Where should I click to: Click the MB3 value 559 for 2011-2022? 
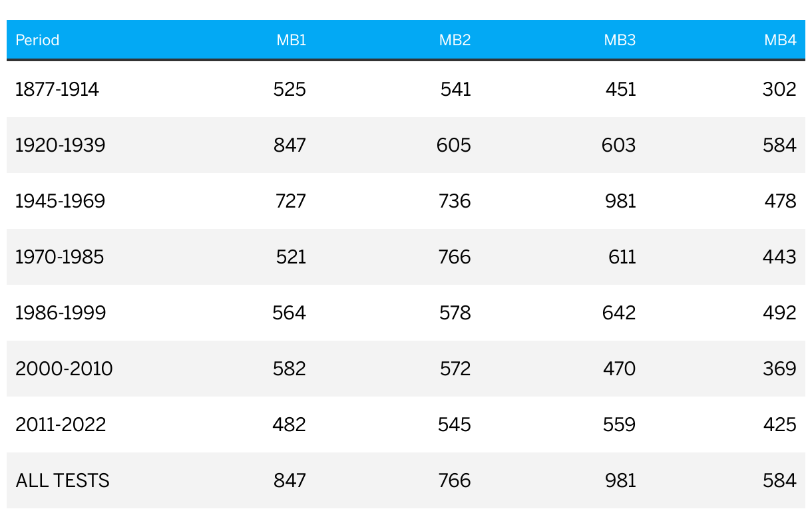coord(620,425)
